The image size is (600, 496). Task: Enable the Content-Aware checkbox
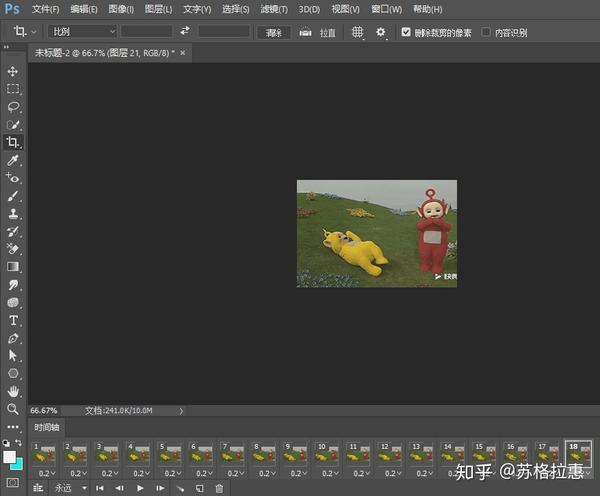point(486,32)
